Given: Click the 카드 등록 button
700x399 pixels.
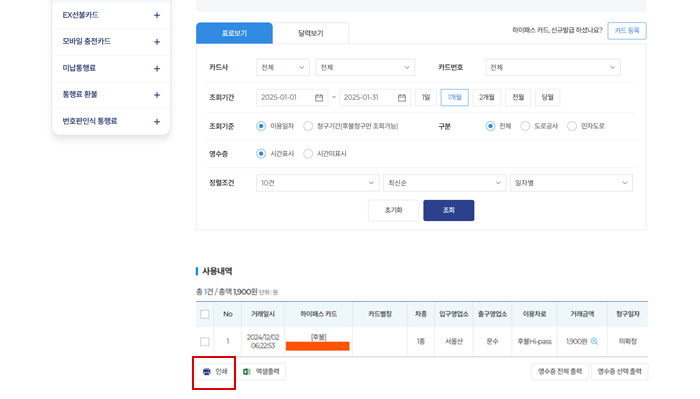Looking at the screenshot, I should pyautogui.click(x=627, y=31).
